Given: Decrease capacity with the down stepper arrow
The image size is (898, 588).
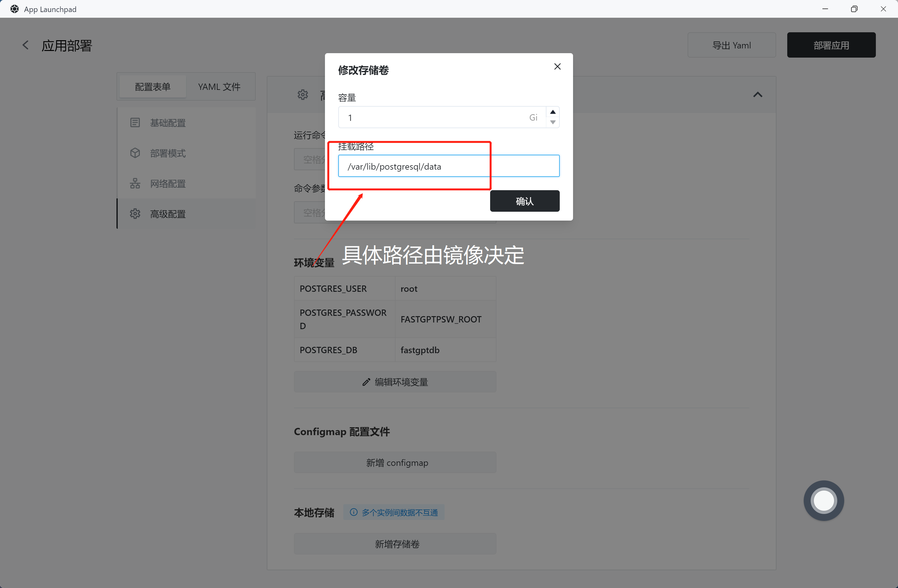Looking at the screenshot, I should coord(553,122).
